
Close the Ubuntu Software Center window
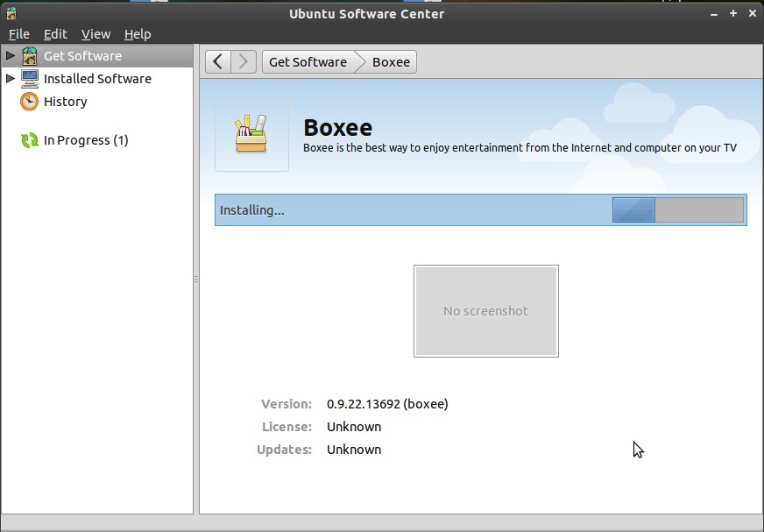point(753,14)
